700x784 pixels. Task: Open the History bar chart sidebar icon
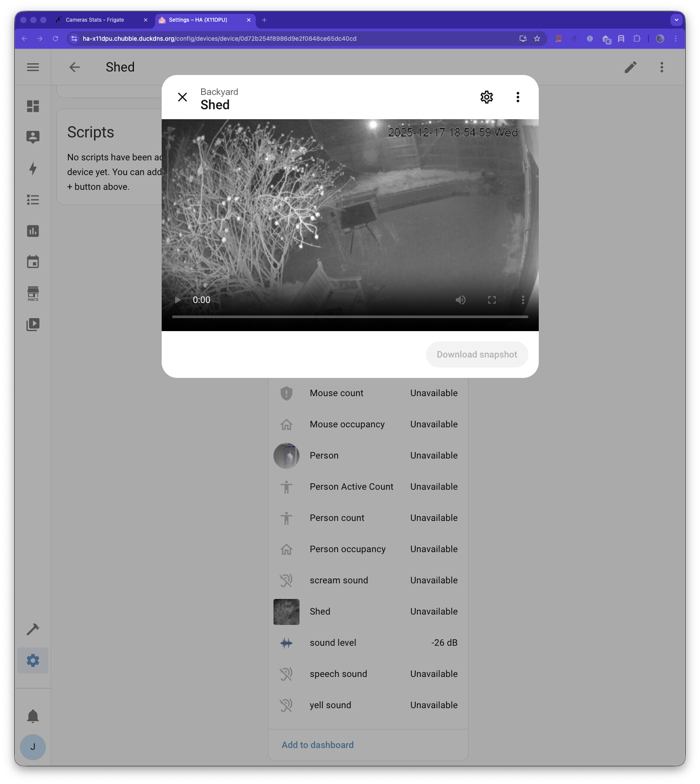pyautogui.click(x=33, y=231)
